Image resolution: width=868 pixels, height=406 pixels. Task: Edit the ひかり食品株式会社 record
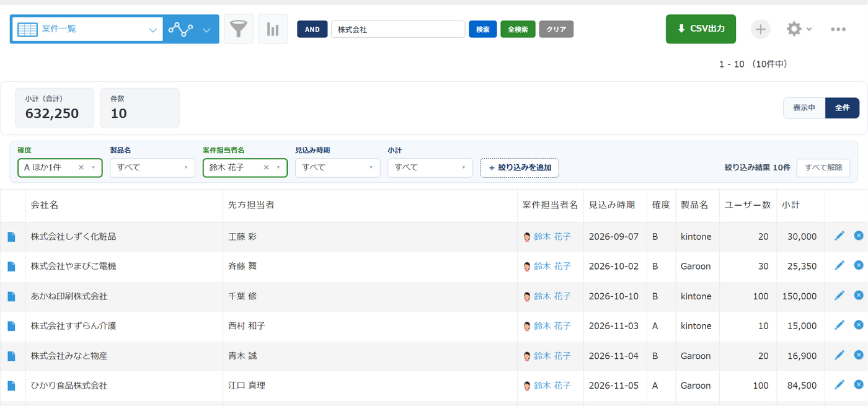[839, 384]
